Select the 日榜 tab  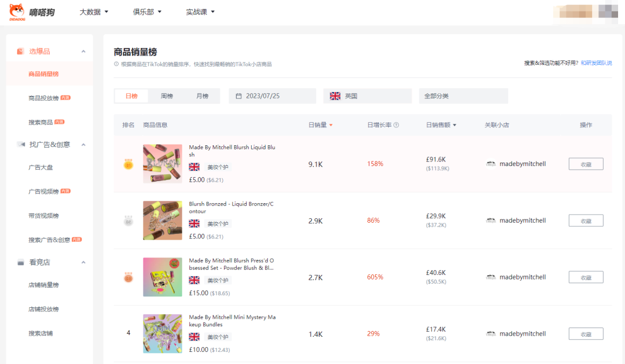(x=131, y=96)
